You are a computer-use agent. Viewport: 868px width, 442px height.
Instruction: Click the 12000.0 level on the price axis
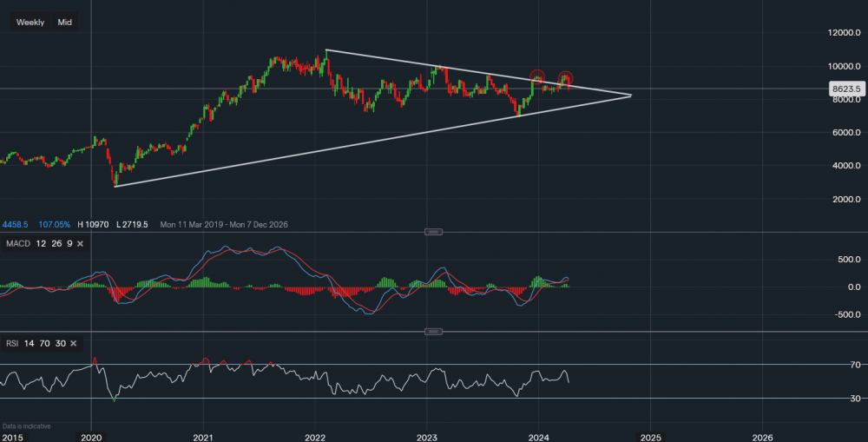tap(843, 32)
